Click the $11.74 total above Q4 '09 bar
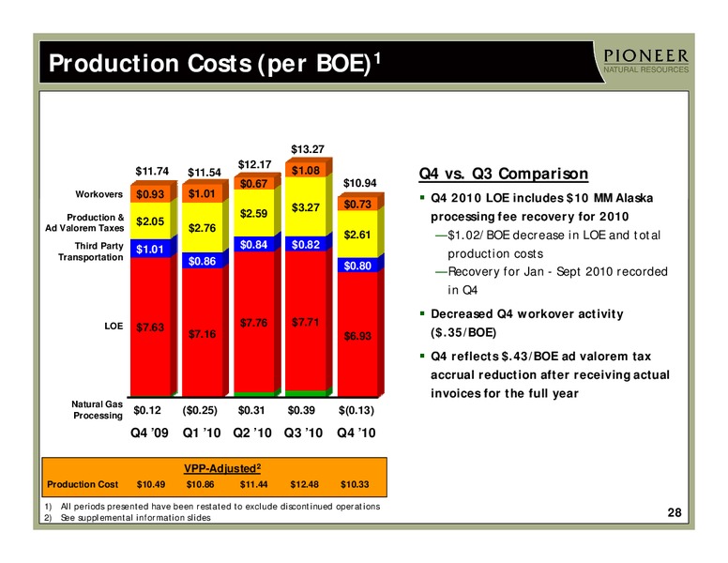Image resolution: width=728 pixels, height=563 pixels. 152,171
